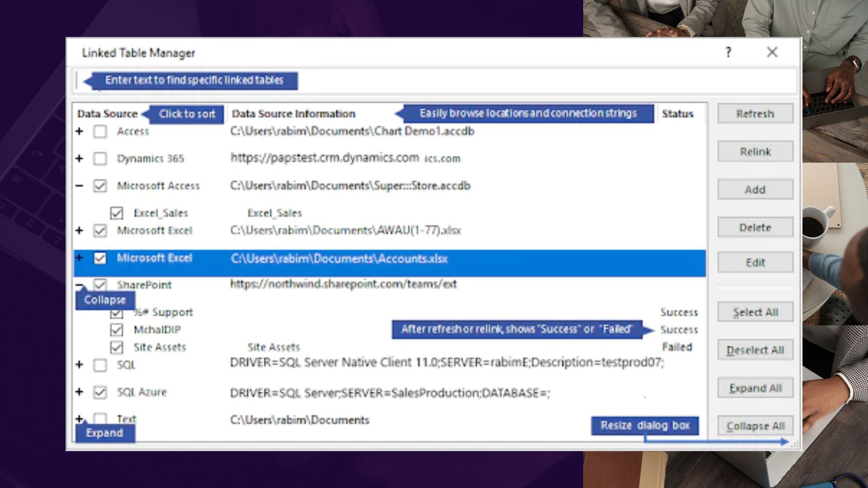This screenshot has height=488, width=868.
Task: Click the Expand All button
Action: tap(755, 388)
